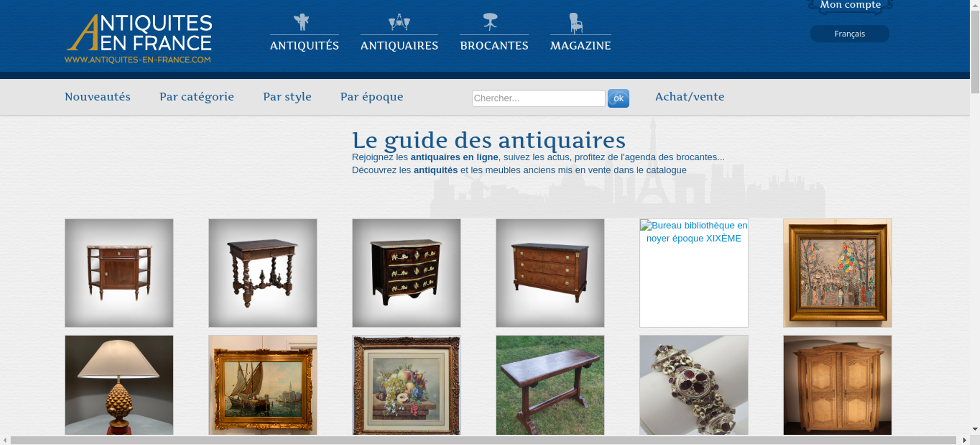Click the cherub icon above Antiquités
Viewport: 980px width, 445px height.
(x=302, y=22)
